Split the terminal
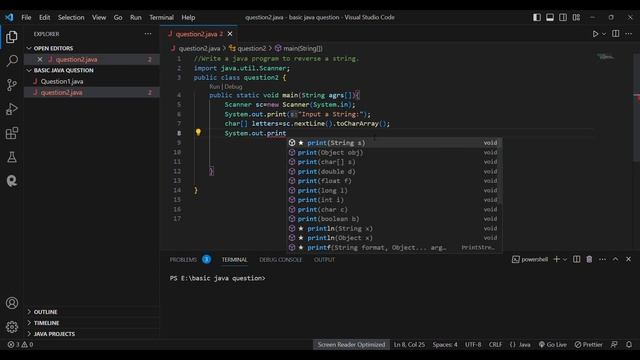 [576, 259]
